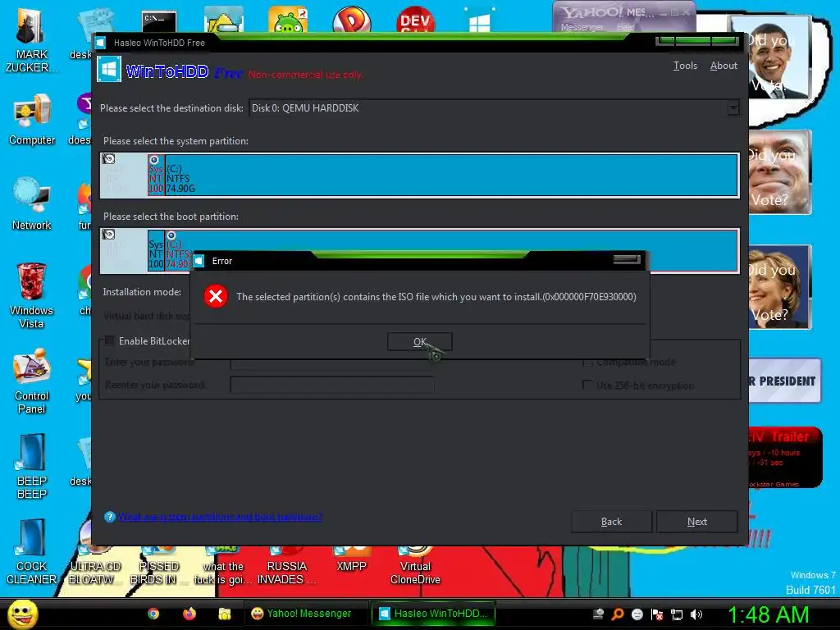Click the 1:48 AM taskbar clock
This screenshot has height=630, width=840.
(x=768, y=614)
